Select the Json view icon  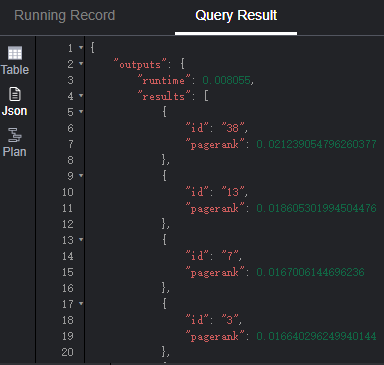tap(15, 94)
